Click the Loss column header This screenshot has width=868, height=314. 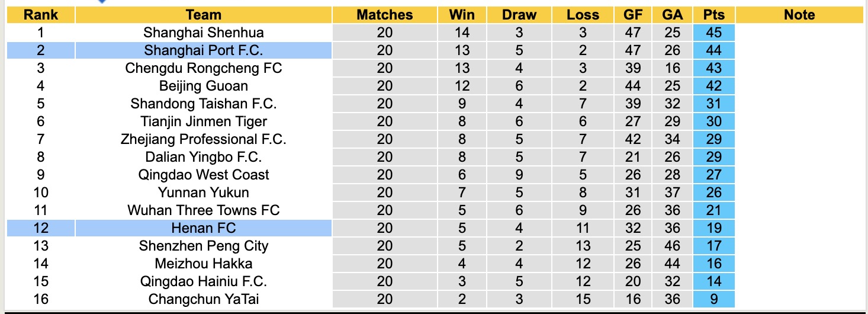(583, 15)
